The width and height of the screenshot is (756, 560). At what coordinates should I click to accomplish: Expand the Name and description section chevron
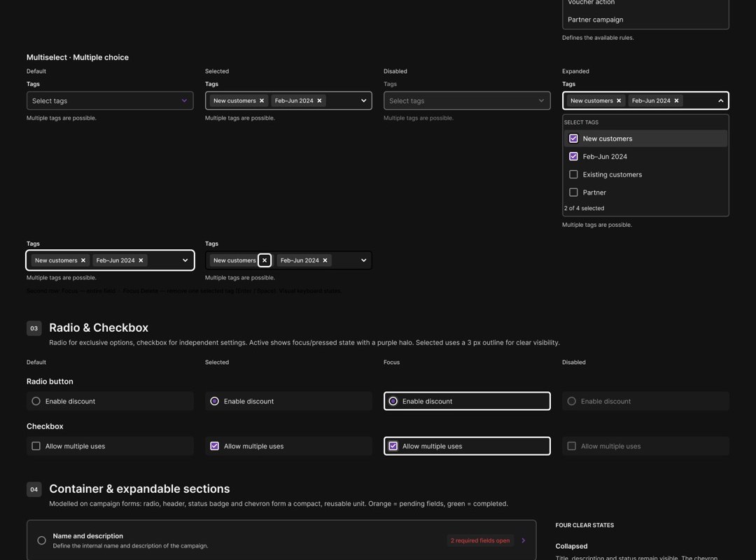pyautogui.click(x=523, y=540)
